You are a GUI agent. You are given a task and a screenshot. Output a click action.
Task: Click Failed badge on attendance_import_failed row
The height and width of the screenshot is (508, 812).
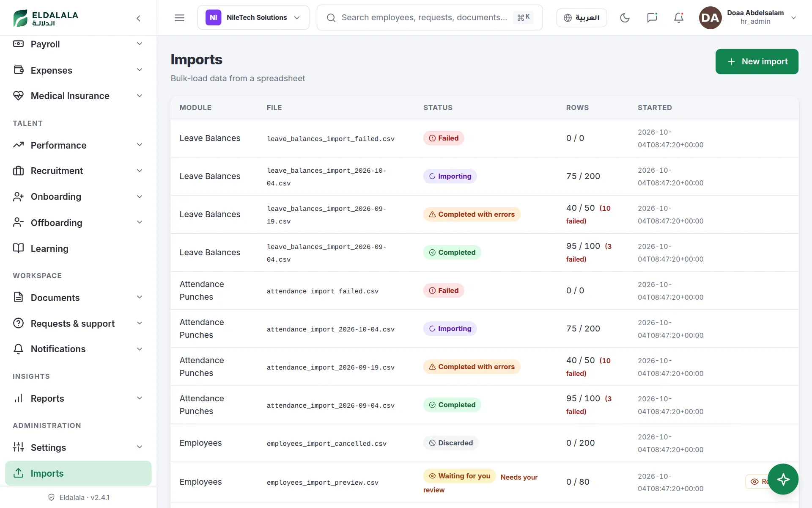point(444,290)
